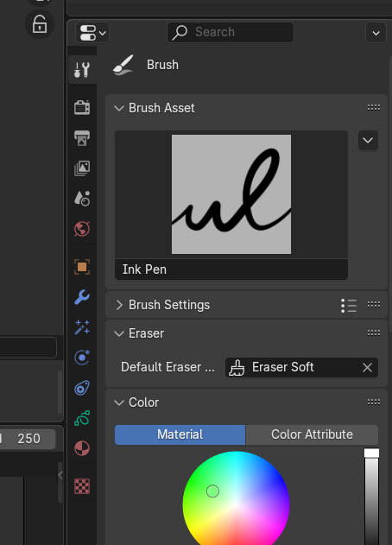Collapse the Brush Asset panel
Image resolution: width=392 pixels, height=545 pixels.
119,108
